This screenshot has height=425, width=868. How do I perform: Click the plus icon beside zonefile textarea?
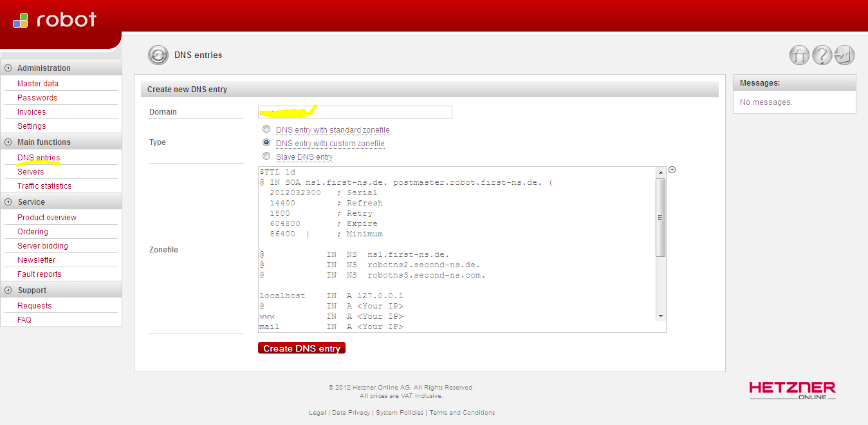pyautogui.click(x=672, y=170)
